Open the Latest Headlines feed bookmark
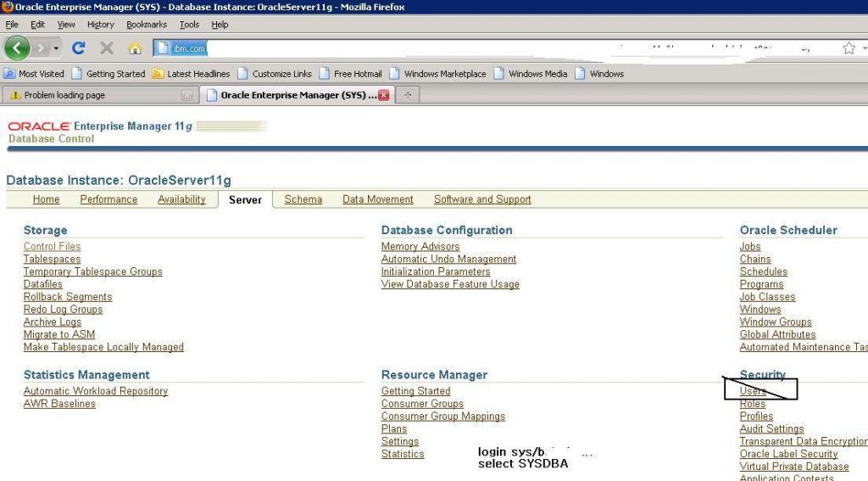The height and width of the screenshot is (481, 868). (191, 74)
